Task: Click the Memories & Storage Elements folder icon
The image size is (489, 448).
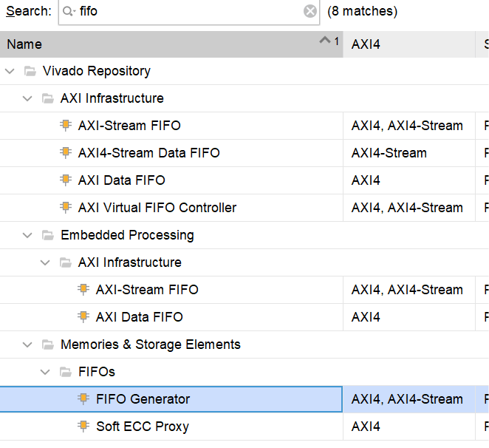Action: [x=48, y=345]
